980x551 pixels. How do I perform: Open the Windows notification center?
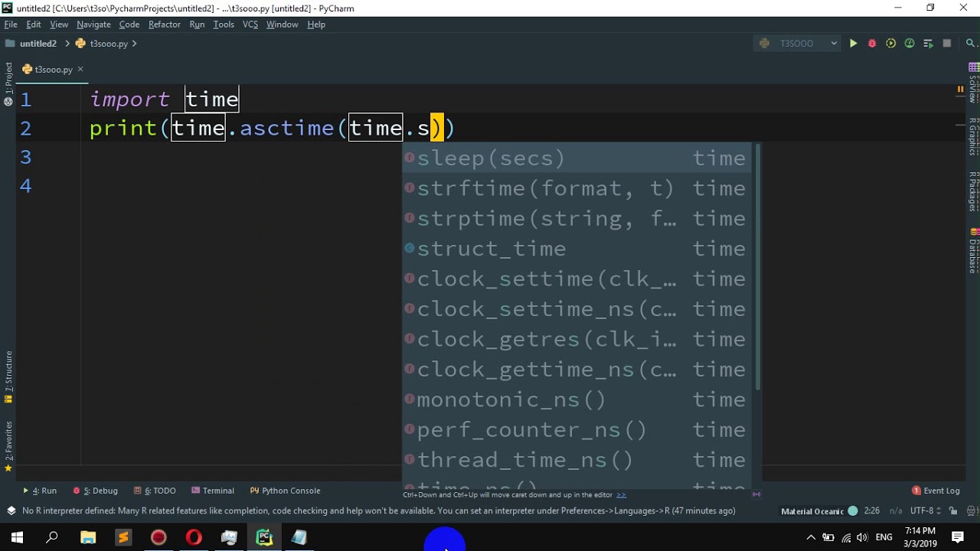958,538
